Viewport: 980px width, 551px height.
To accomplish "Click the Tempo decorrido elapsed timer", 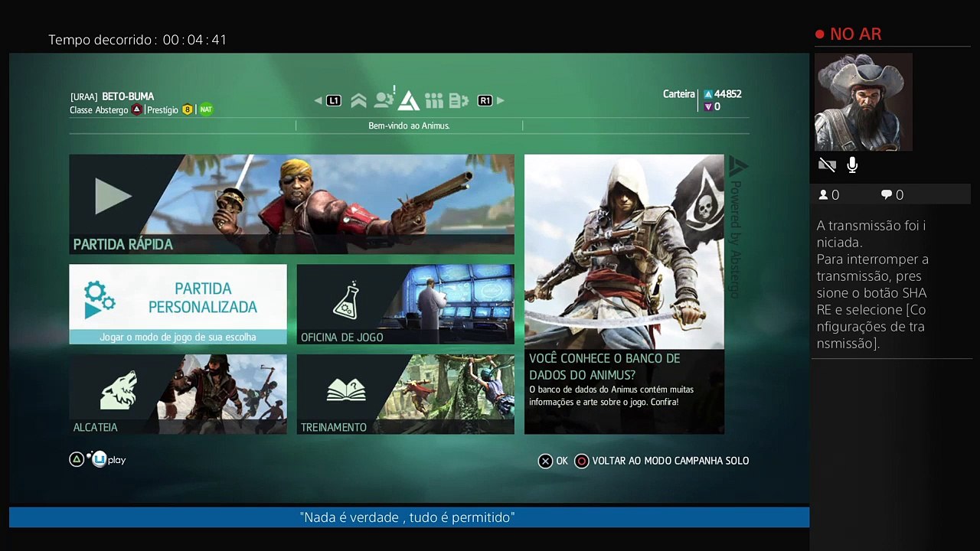I will pos(138,40).
